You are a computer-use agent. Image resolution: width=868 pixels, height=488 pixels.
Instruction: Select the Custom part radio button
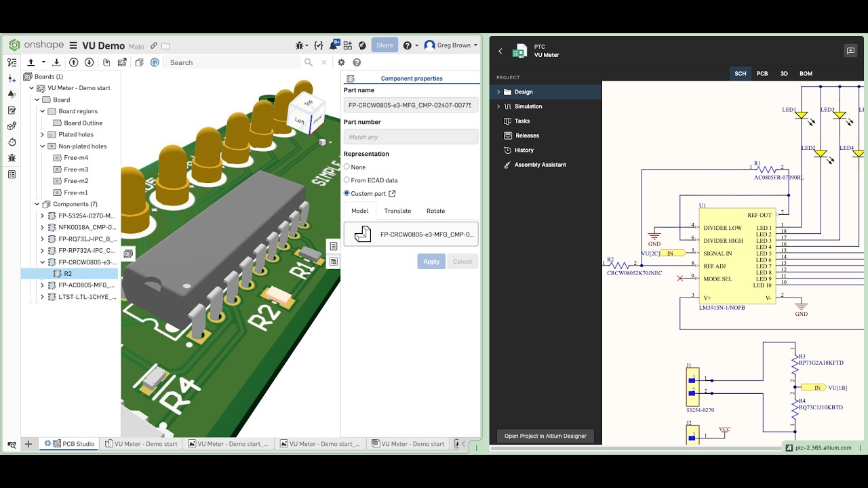coord(347,193)
